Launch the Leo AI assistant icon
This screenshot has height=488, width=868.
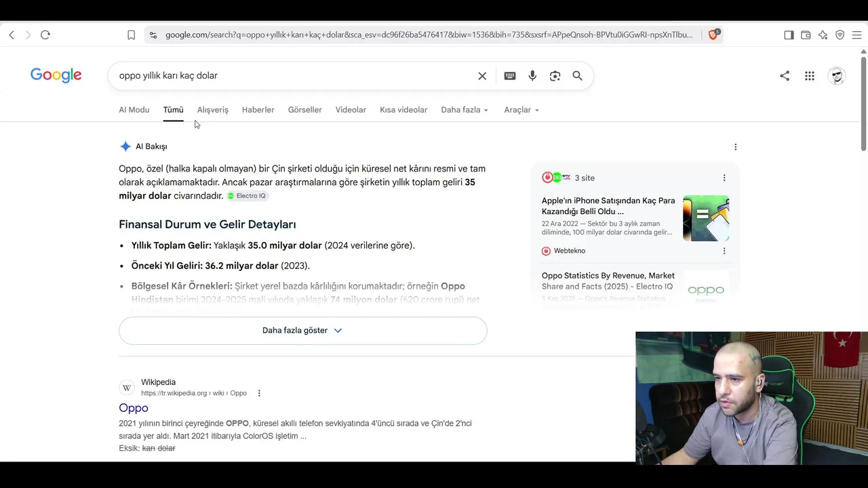[x=823, y=35]
